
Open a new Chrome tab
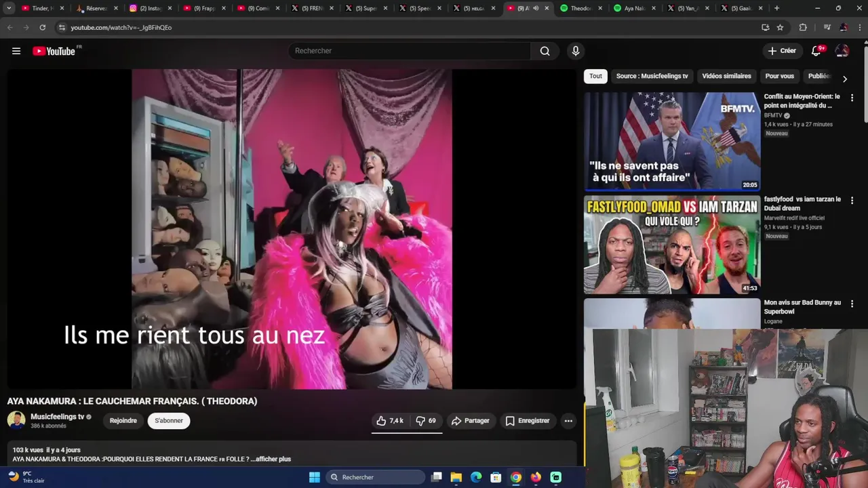pyautogui.click(x=776, y=8)
